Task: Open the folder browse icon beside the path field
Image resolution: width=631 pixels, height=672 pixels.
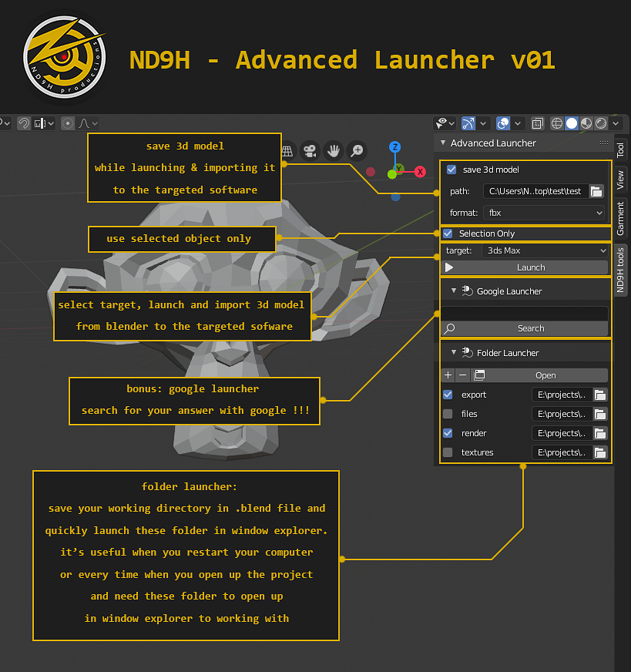Action: click(x=597, y=192)
